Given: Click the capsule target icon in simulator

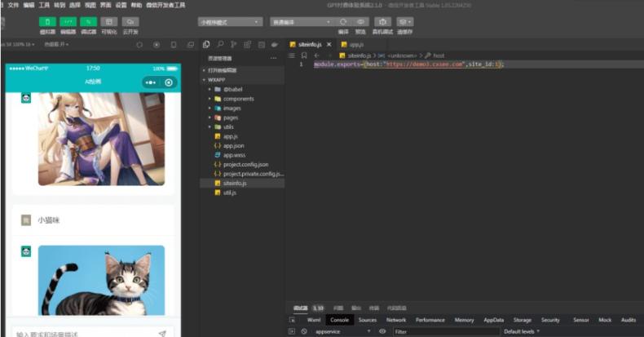Looking at the screenshot, I should 169,82.
